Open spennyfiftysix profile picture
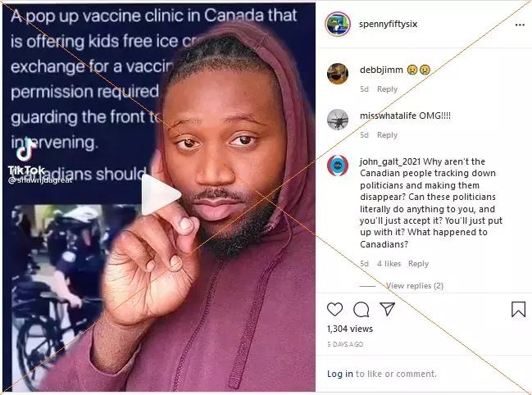The height and width of the screenshot is (395, 532). 338,24
